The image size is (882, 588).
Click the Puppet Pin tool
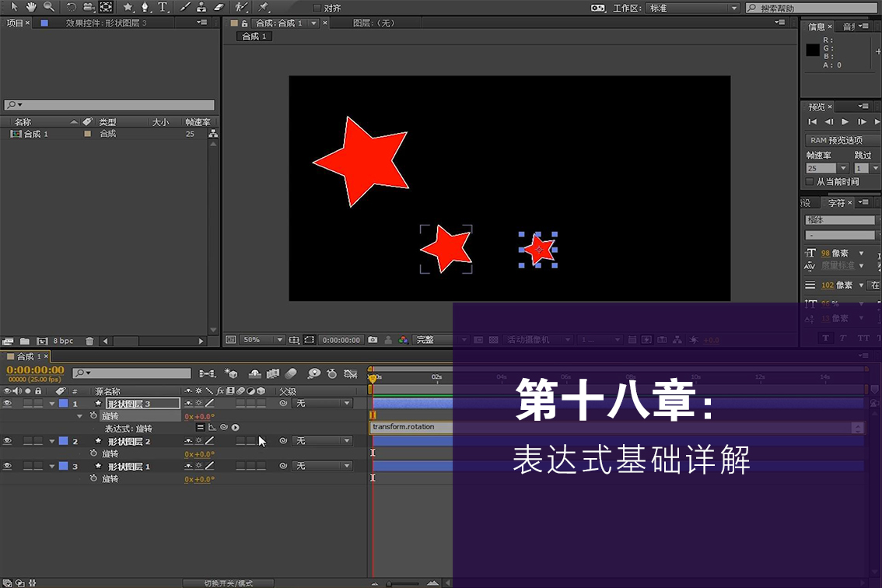(264, 7)
